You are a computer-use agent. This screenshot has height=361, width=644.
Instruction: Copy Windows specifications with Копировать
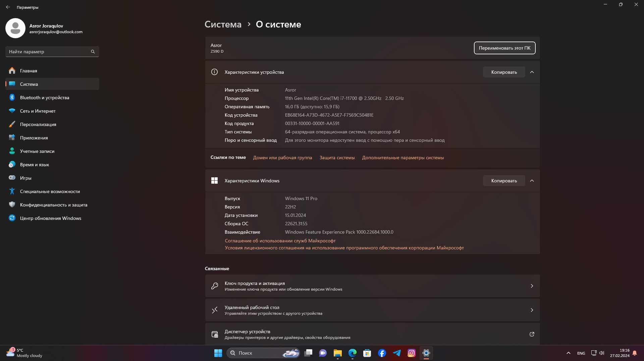pos(504,181)
